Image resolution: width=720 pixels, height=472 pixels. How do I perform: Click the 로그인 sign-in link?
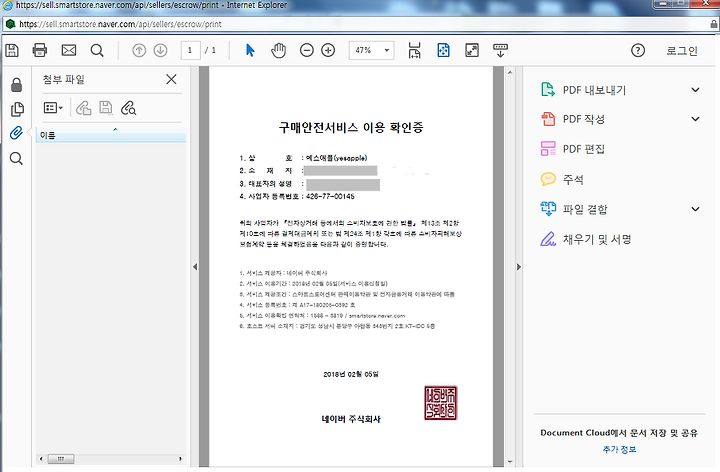pyautogui.click(x=682, y=51)
